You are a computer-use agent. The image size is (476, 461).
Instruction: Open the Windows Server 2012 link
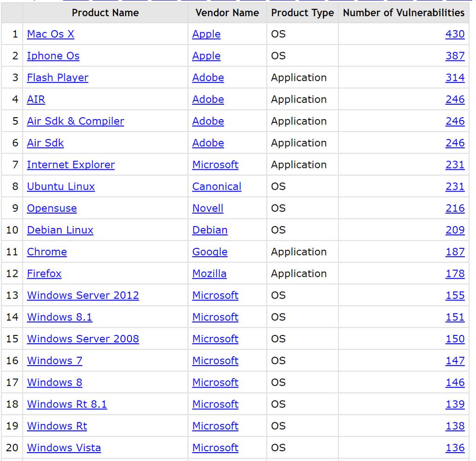pyautogui.click(x=83, y=295)
